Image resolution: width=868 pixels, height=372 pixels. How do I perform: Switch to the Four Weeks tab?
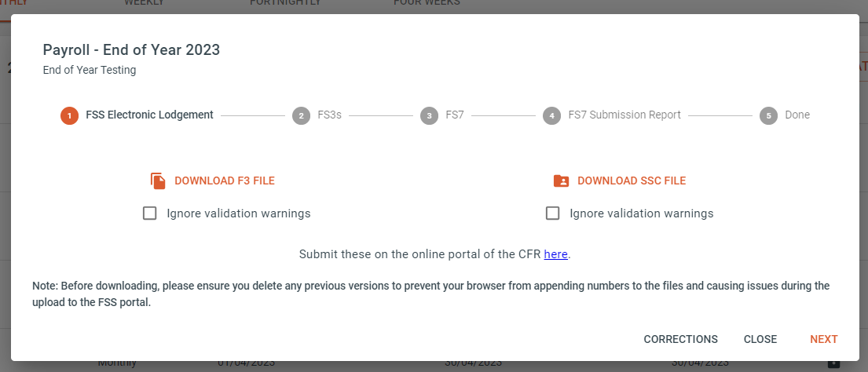tap(427, 3)
